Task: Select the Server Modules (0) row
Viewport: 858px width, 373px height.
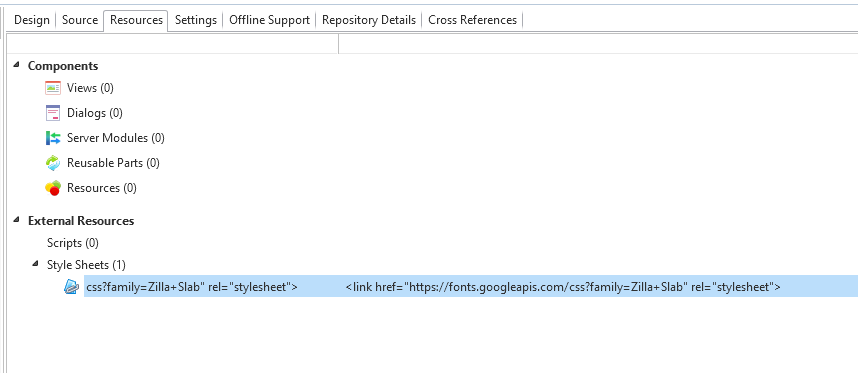Action: (x=115, y=138)
